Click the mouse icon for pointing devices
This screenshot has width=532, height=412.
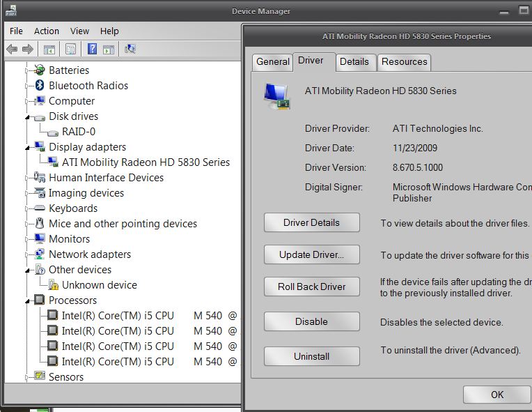(x=40, y=223)
